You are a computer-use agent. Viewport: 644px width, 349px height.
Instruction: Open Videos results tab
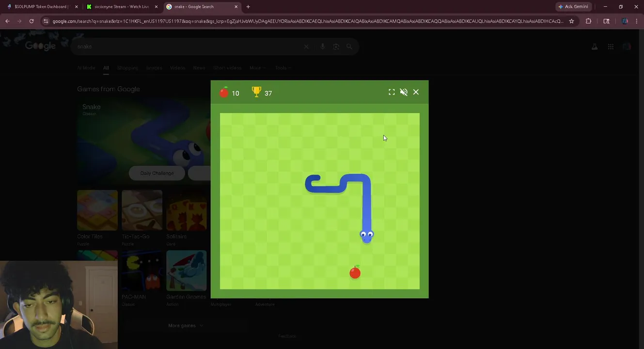[177, 68]
